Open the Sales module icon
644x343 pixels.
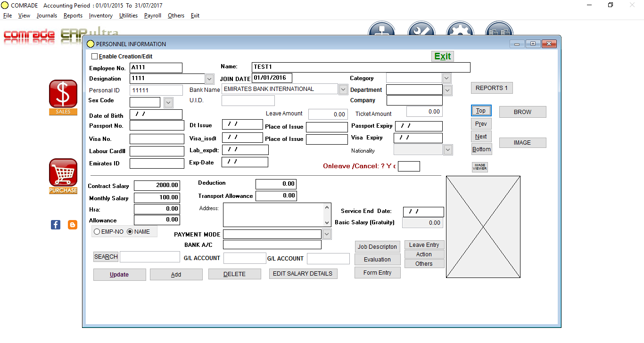coord(63,94)
